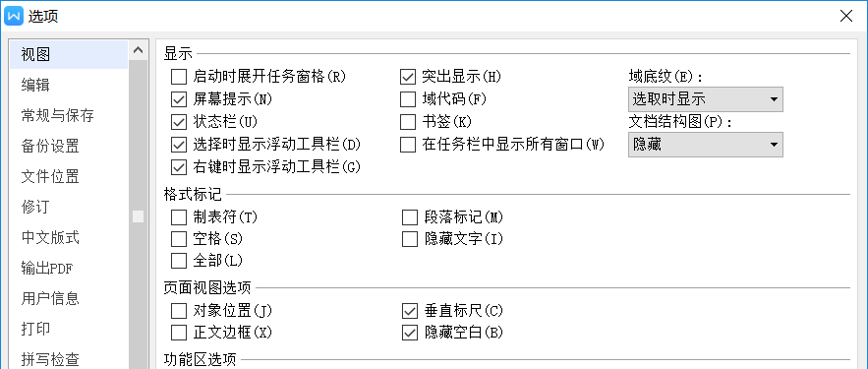868x369 pixels.
Task: Click the WPS logo icon in title bar
Action: click(14, 16)
